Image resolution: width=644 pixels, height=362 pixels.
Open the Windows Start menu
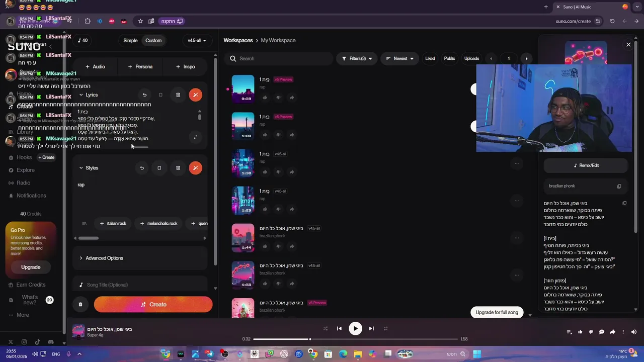pos(476,354)
